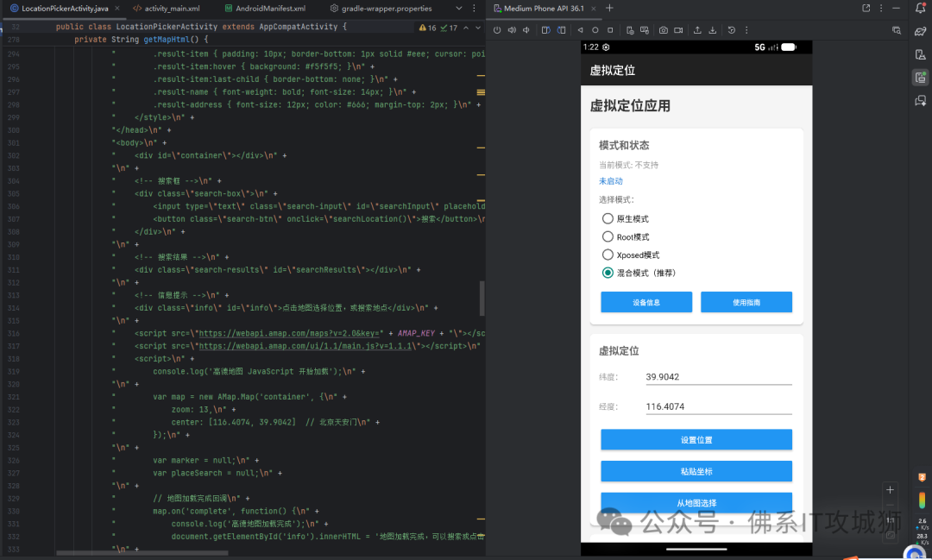This screenshot has width=932, height=560.
Task: Choose the Root模式 option
Action: (608, 236)
